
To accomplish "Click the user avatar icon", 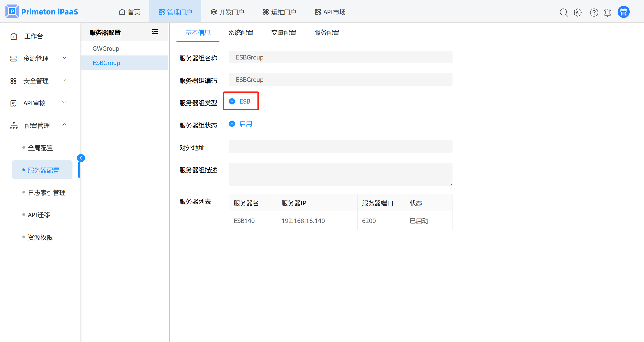I will tap(623, 12).
